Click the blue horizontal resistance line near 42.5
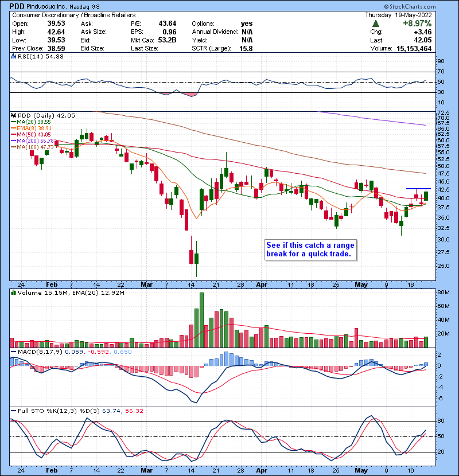 tap(418, 189)
